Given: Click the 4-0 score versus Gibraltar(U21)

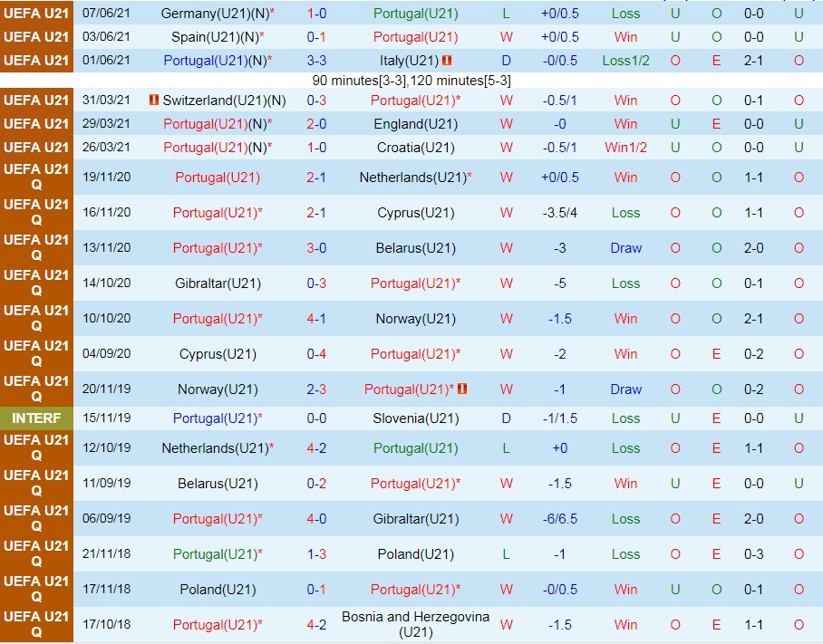Looking at the screenshot, I should [316, 519].
